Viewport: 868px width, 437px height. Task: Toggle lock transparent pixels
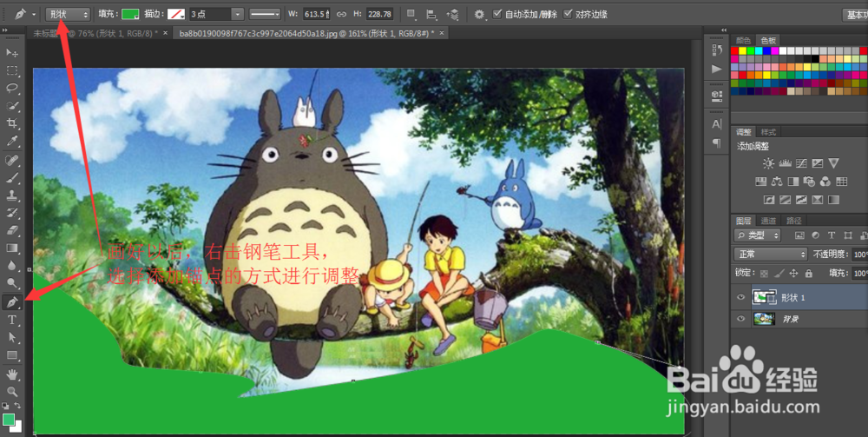(764, 273)
